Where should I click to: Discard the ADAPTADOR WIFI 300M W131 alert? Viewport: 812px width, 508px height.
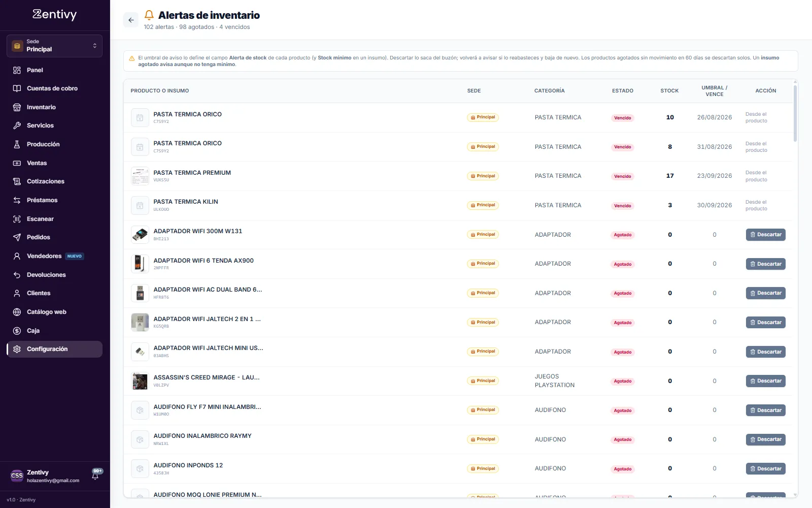(765, 235)
